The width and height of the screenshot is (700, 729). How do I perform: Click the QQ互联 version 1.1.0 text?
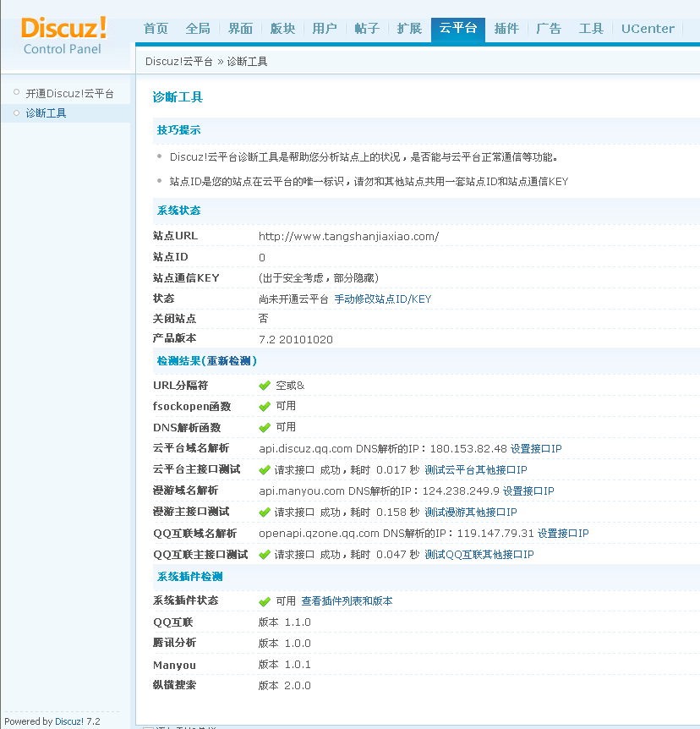click(x=284, y=622)
